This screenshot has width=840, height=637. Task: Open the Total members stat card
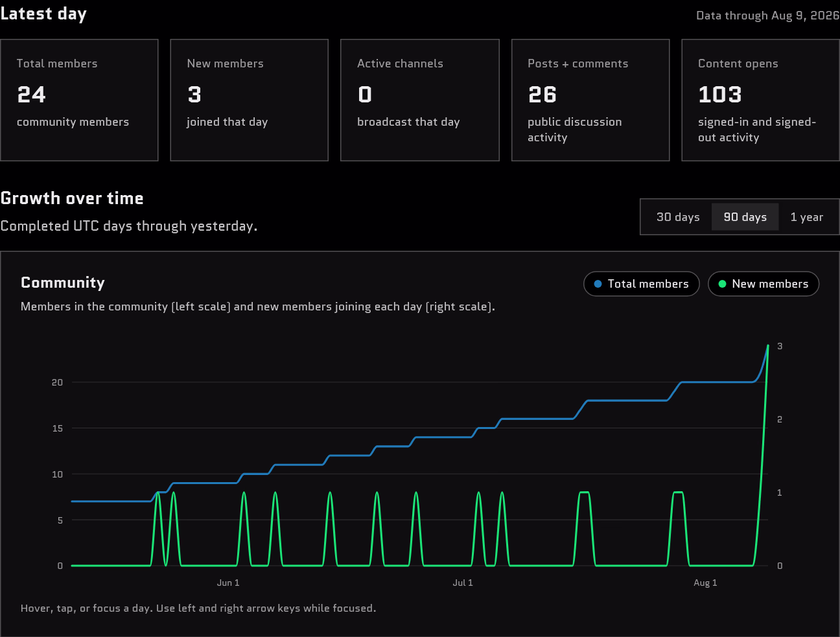click(79, 100)
